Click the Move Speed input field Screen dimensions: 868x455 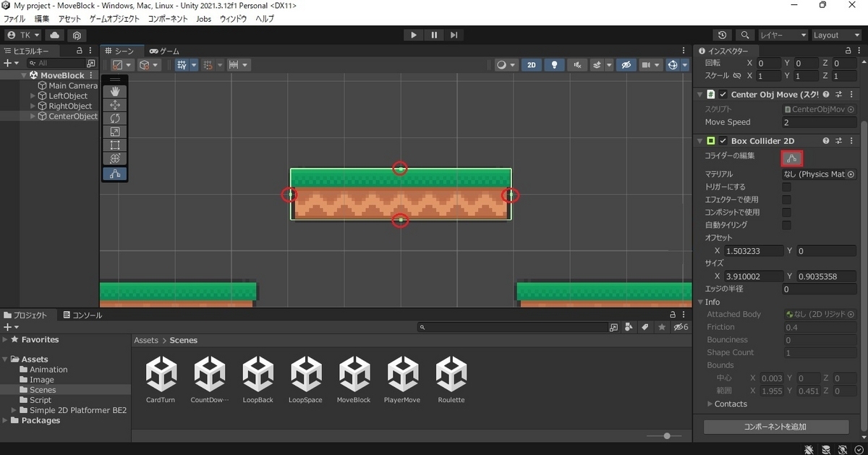click(x=820, y=122)
